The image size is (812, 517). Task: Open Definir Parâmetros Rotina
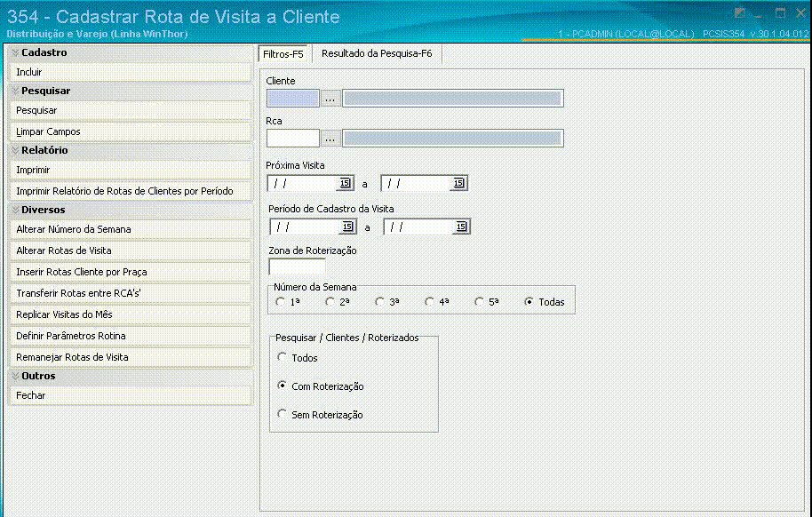pos(131,336)
